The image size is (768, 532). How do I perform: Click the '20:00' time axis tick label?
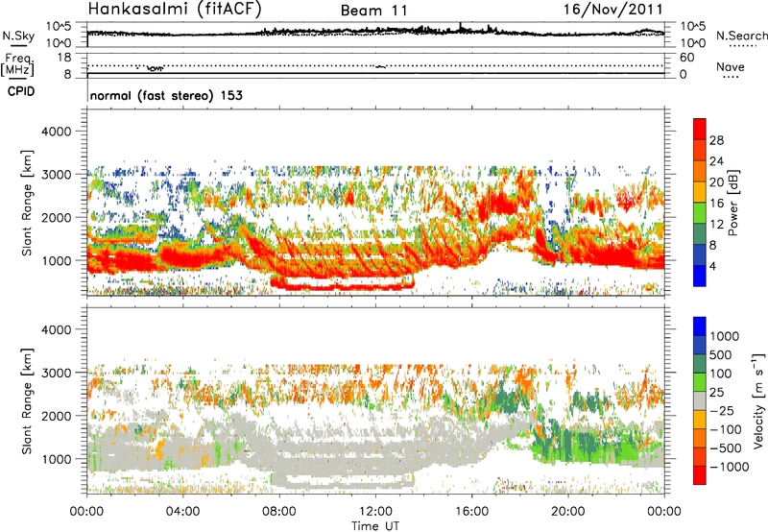568,512
